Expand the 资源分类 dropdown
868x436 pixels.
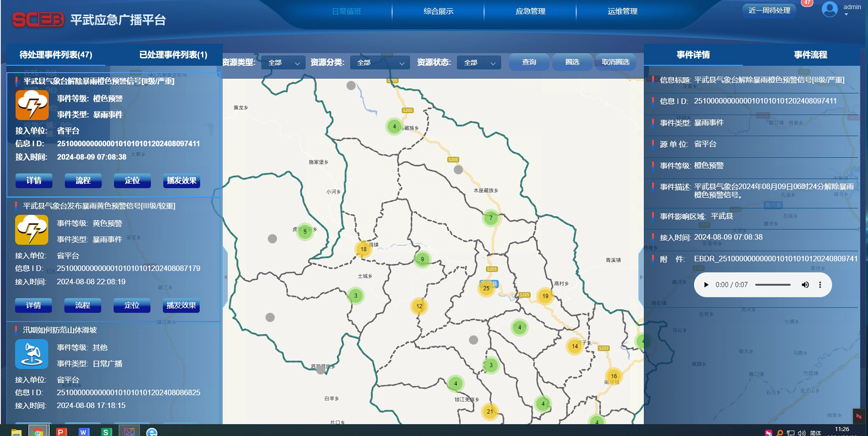pyautogui.click(x=379, y=62)
